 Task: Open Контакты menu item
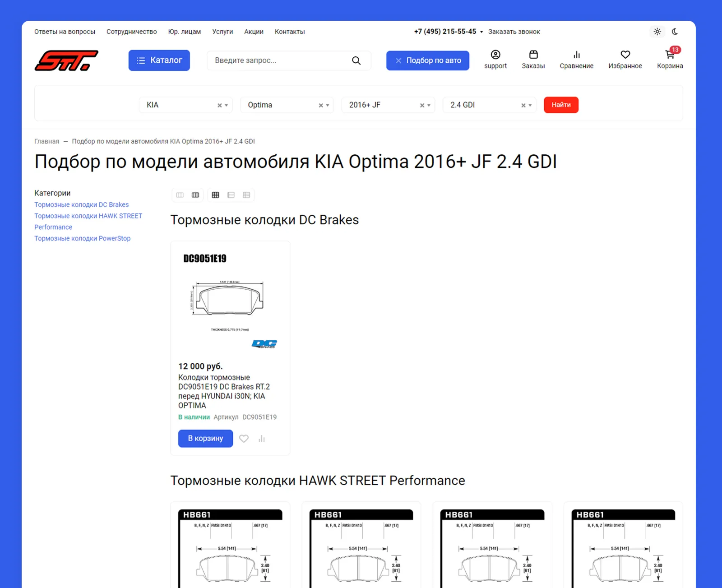coord(290,32)
